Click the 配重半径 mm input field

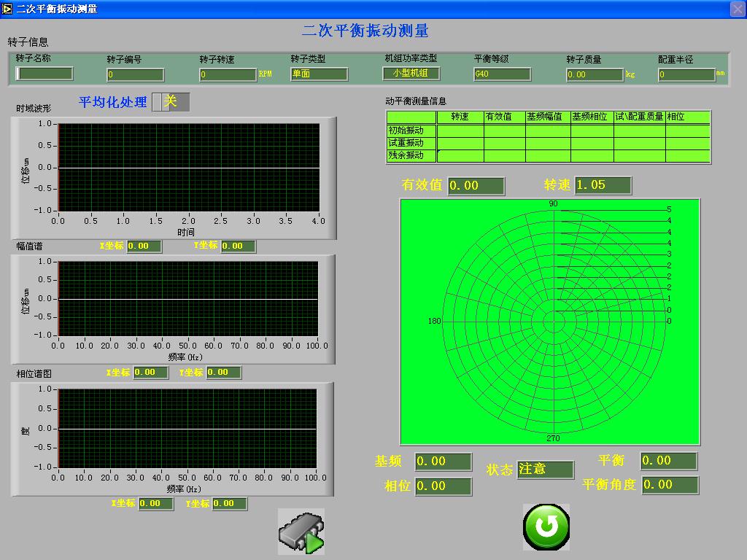686,75
